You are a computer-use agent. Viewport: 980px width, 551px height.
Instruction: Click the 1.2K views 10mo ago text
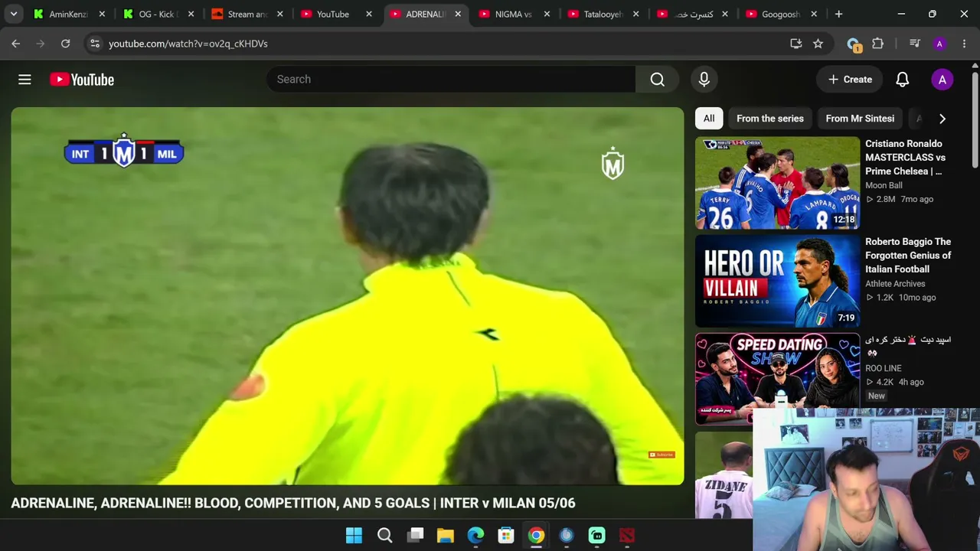900,298
